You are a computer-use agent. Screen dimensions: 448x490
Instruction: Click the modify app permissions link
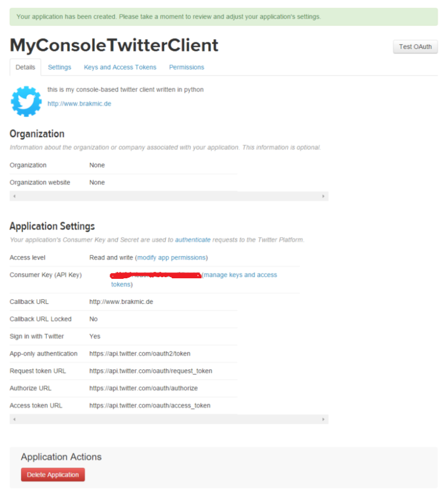171,257
